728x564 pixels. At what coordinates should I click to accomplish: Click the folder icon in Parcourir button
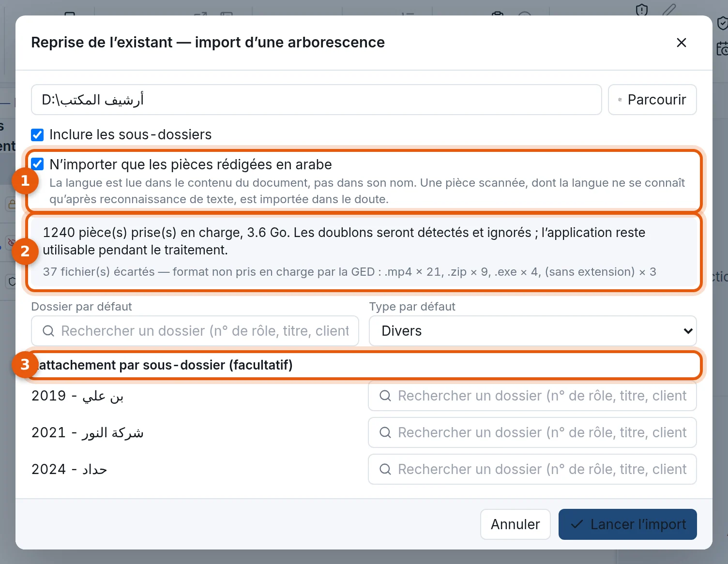pos(620,100)
